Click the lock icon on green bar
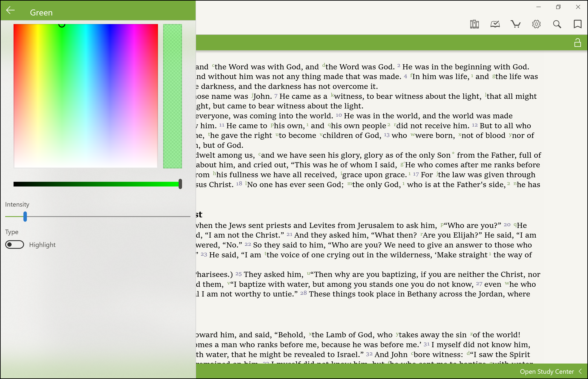The width and height of the screenshot is (588, 379). (577, 43)
